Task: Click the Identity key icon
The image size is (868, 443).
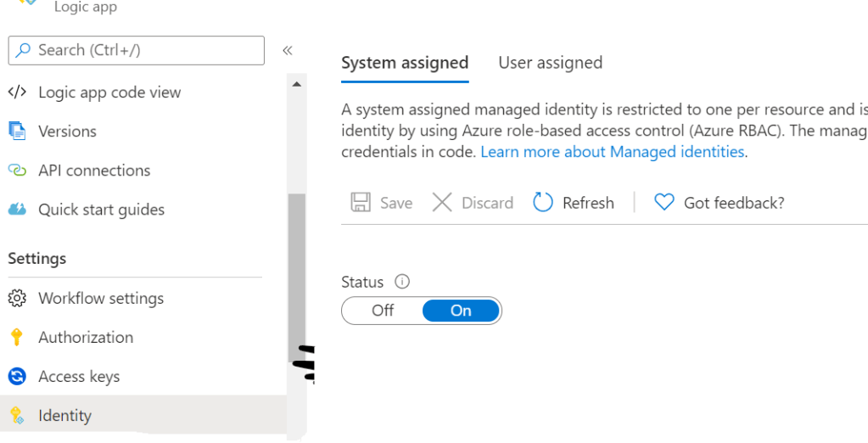Action: click(17, 416)
